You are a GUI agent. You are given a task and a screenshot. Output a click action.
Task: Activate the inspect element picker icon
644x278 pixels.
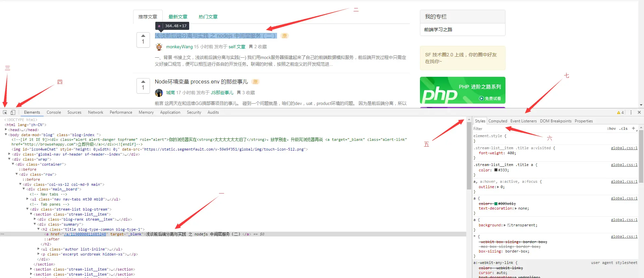pyautogui.click(x=5, y=112)
